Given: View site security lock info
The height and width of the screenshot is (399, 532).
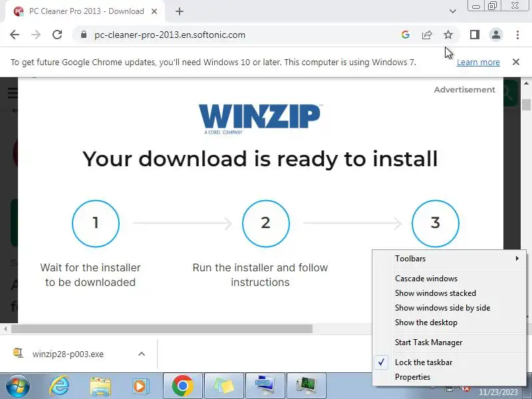Looking at the screenshot, I should 84,35.
